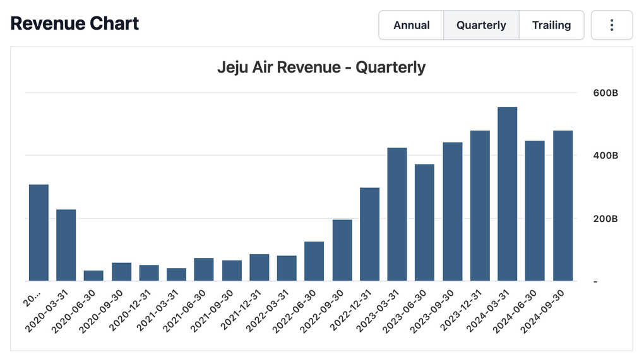Click the 2021-03-31 revenue bar
The width and height of the screenshot is (644, 362).
coord(176,274)
